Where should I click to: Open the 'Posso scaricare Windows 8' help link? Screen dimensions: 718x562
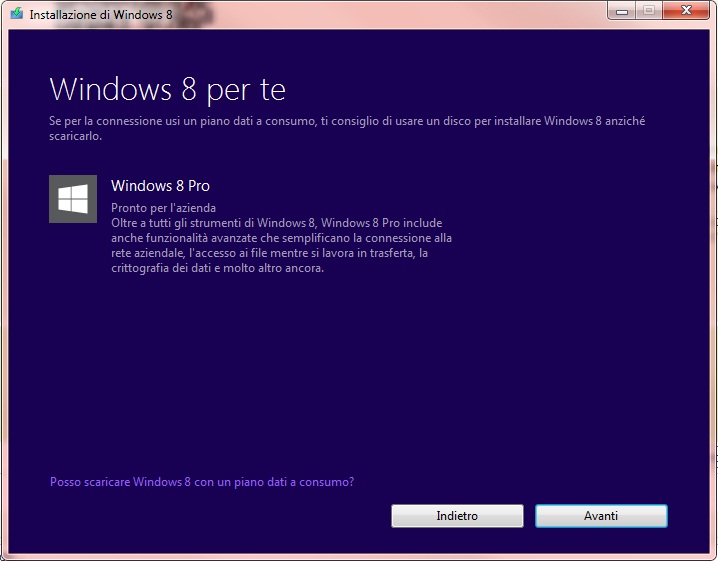coord(201,482)
